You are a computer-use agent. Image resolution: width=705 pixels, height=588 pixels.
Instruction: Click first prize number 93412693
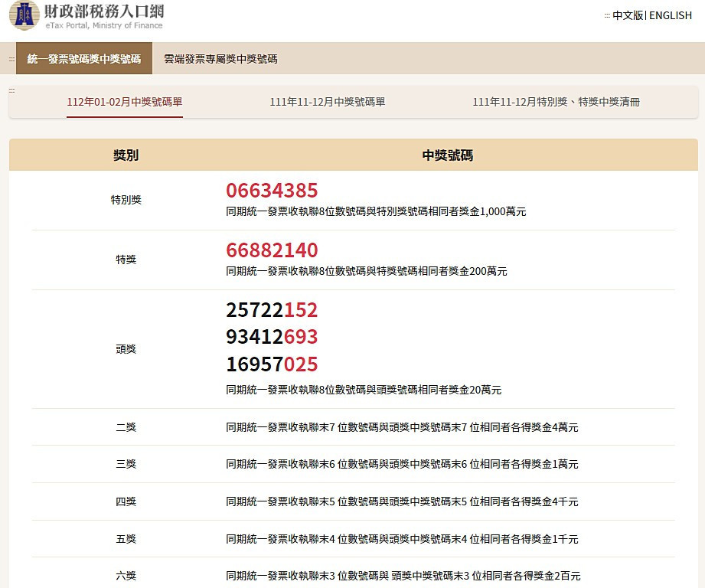[x=272, y=337]
